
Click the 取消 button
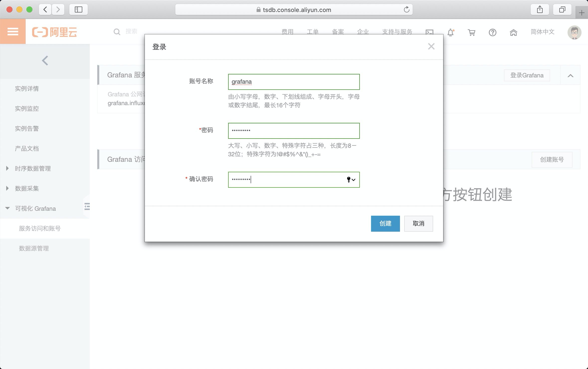[x=418, y=223]
